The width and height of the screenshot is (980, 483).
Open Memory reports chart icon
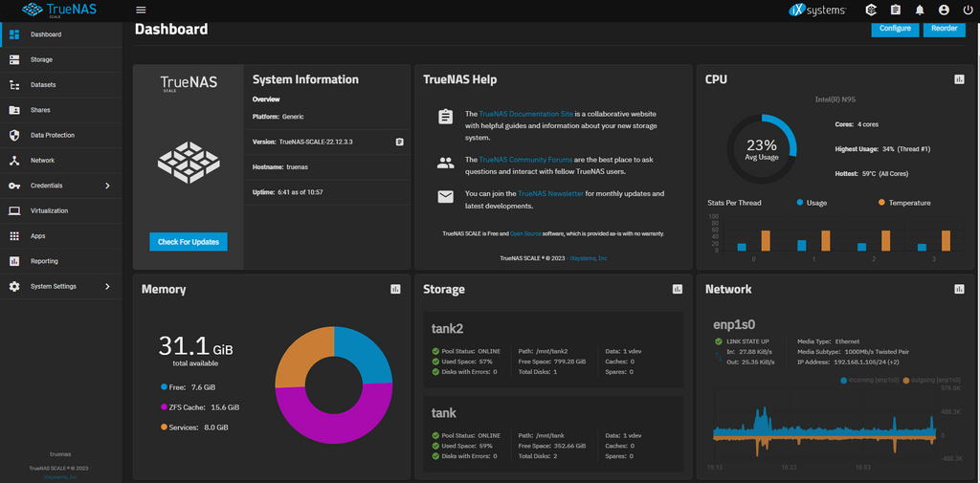(x=395, y=289)
